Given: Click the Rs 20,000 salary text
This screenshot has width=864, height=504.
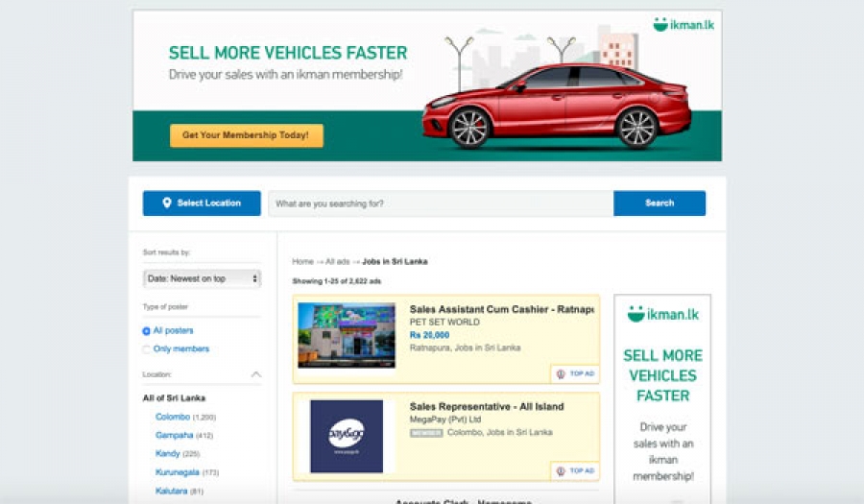Looking at the screenshot, I should tap(429, 335).
